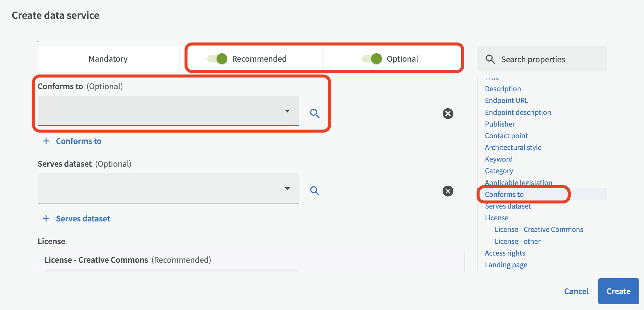Open the Serves dataset dropdown
Image resolution: width=644 pixels, height=310 pixels.
click(287, 189)
